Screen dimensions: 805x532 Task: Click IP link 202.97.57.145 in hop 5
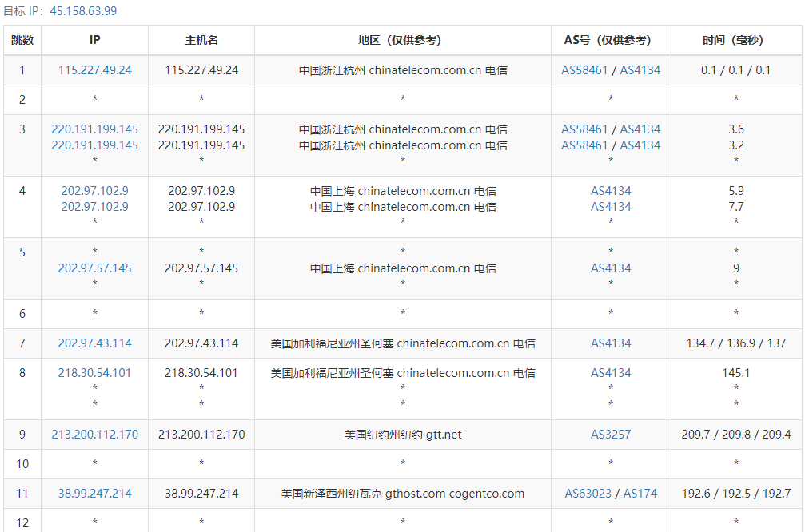[x=95, y=268]
